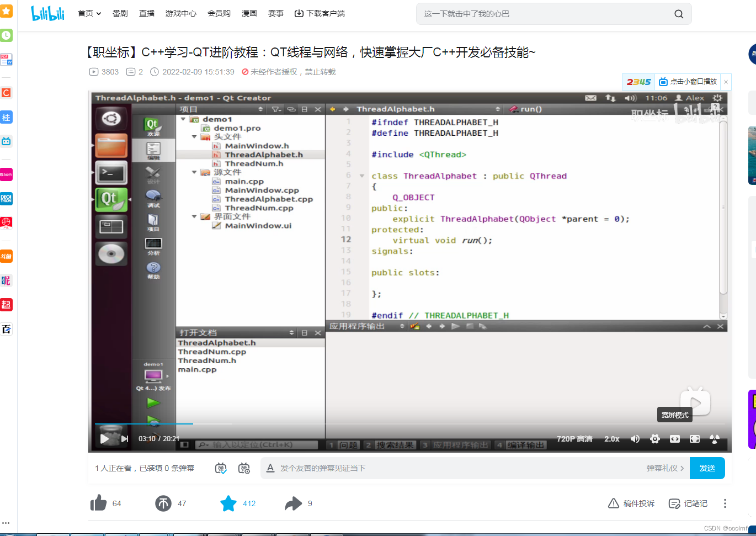The height and width of the screenshot is (536, 756).
Task: Click large play overlay on video
Action: pos(695,402)
